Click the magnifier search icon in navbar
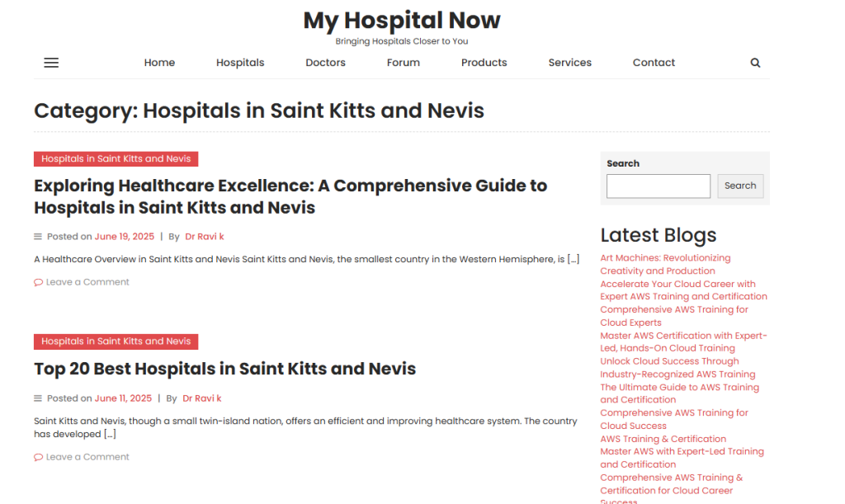 [x=755, y=63]
